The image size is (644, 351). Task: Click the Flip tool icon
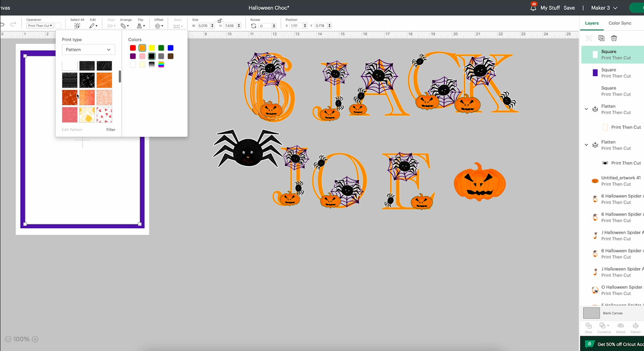[x=140, y=26]
